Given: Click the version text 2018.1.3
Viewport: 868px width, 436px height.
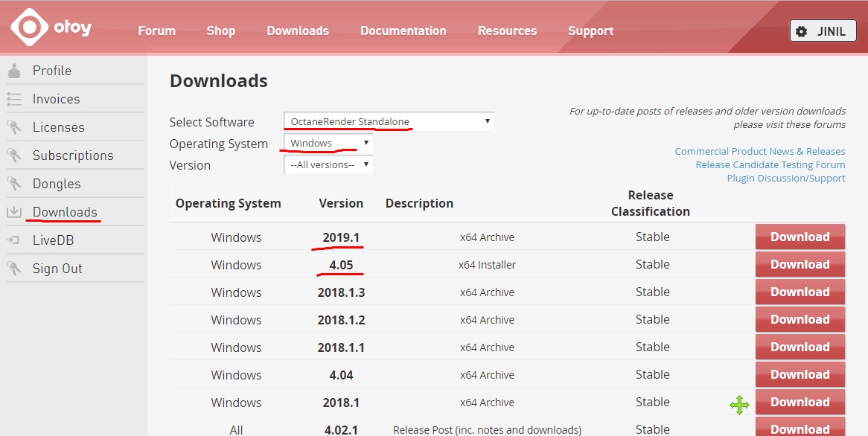Looking at the screenshot, I should tap(341, 292).
